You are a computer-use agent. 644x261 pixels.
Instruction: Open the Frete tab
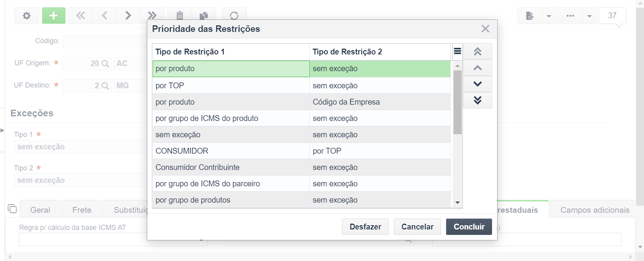tap(82, 210)
